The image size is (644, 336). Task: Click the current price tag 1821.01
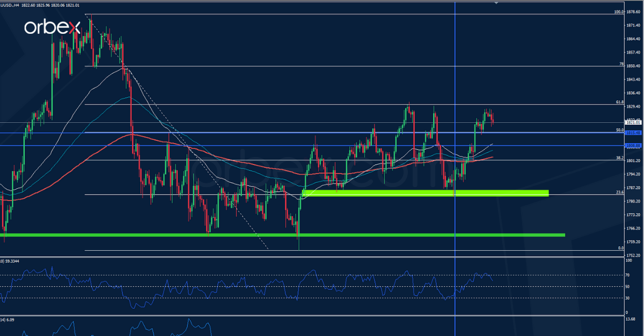tap(633, 123)
